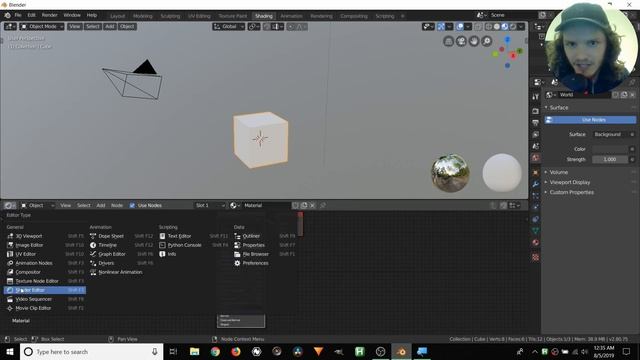
Task: Open Surface Background shader dropdown
Action: click(x=611, y=134)
